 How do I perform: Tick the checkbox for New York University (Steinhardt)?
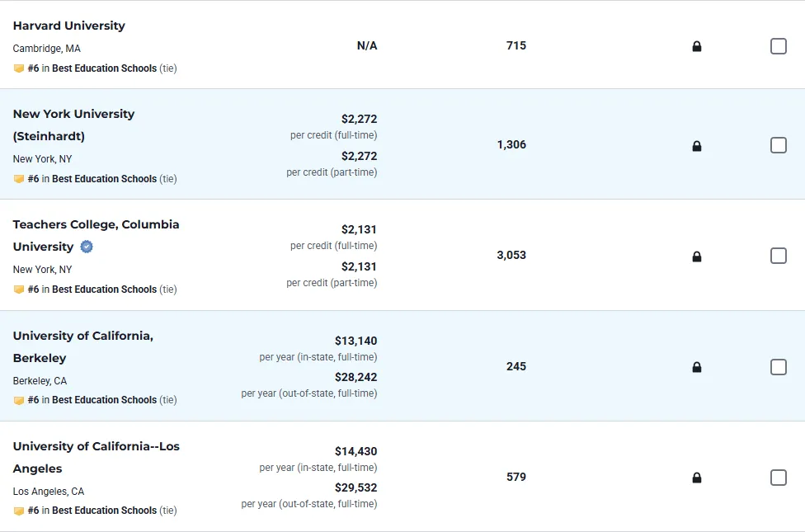coord(779,145)
